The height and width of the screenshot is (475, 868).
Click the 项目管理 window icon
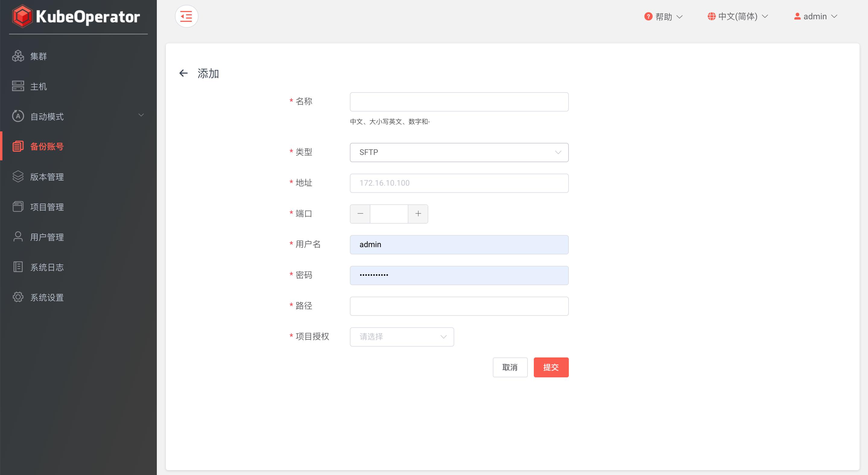[18, 207]
